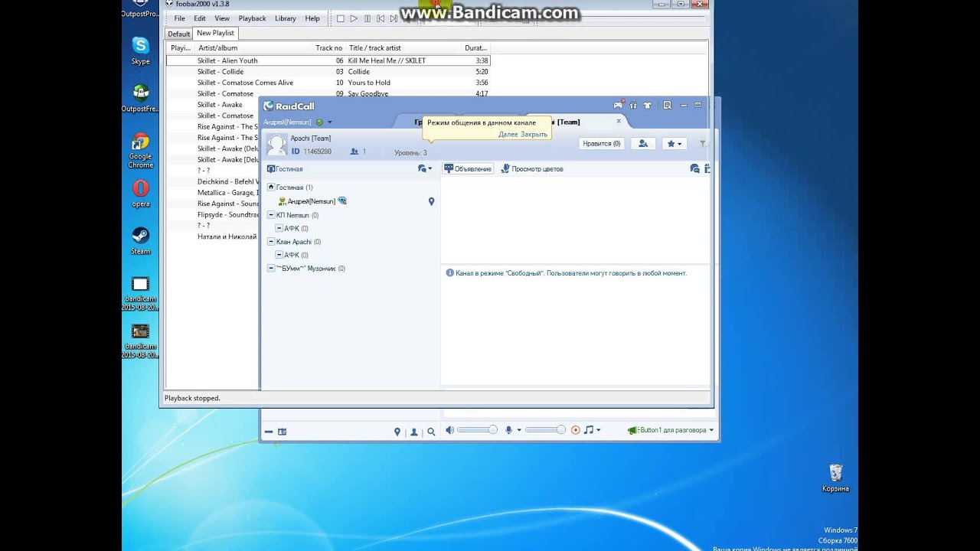This screenshot has width=980, height=551.
Task: Collapse the КП Nemsun channel
Action: point(271,215)
